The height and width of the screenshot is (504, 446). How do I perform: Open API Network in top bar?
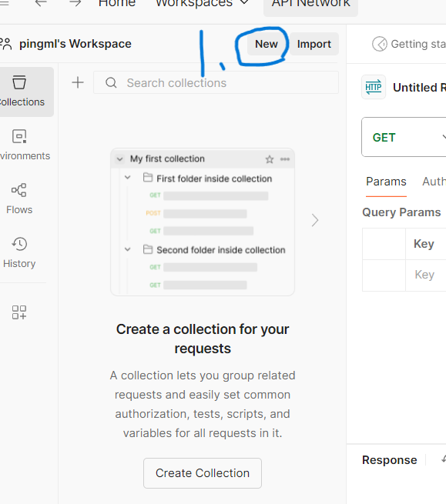tap(310, 5)
